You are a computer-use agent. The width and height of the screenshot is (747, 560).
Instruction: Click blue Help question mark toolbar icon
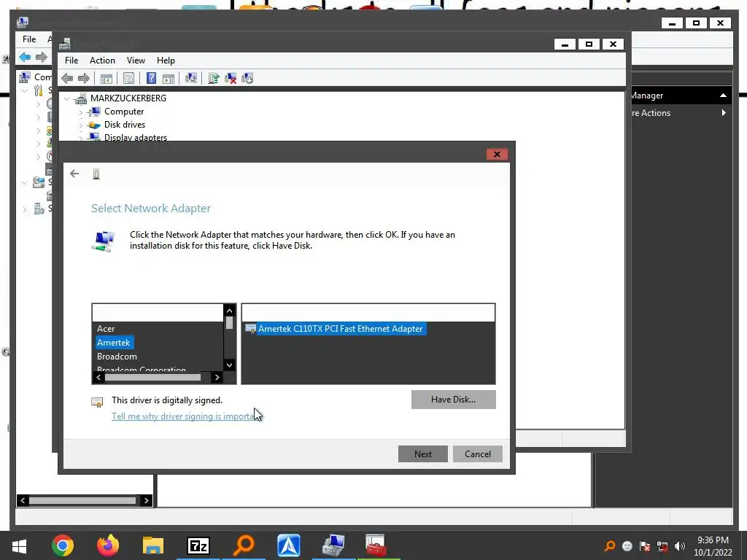coord(151,78)
